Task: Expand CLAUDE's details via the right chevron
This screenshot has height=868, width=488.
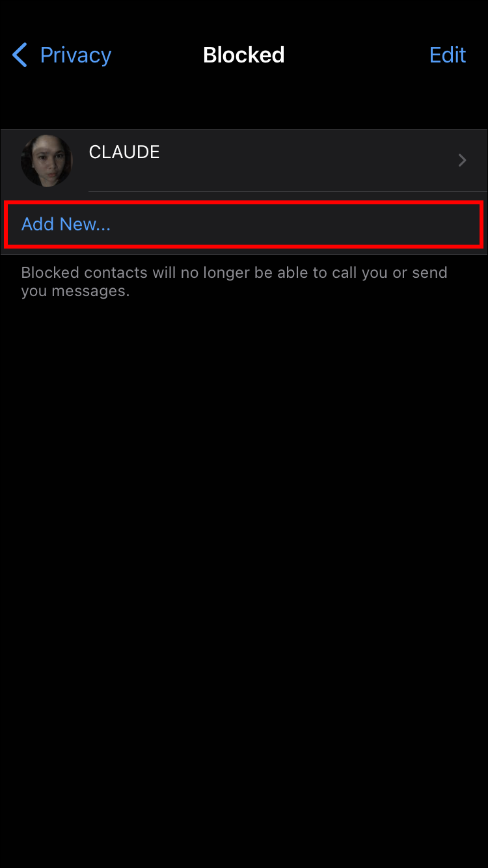Action: (462, 160)
